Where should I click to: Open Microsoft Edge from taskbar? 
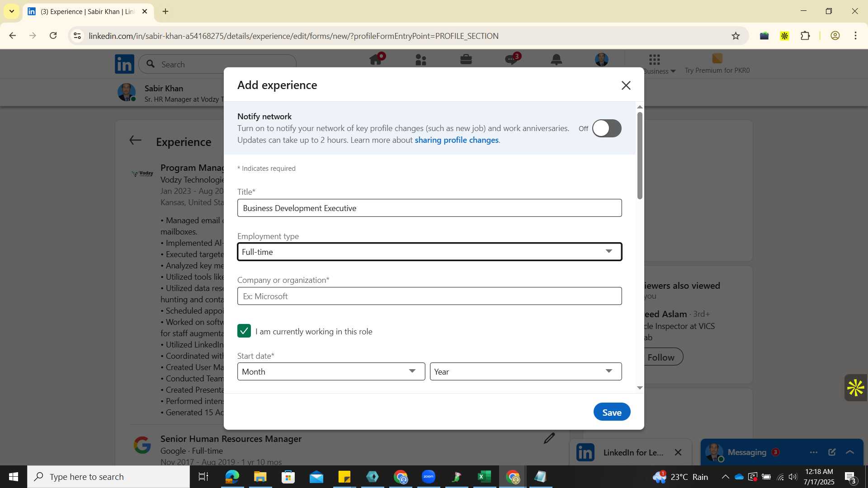coord(232,477)
